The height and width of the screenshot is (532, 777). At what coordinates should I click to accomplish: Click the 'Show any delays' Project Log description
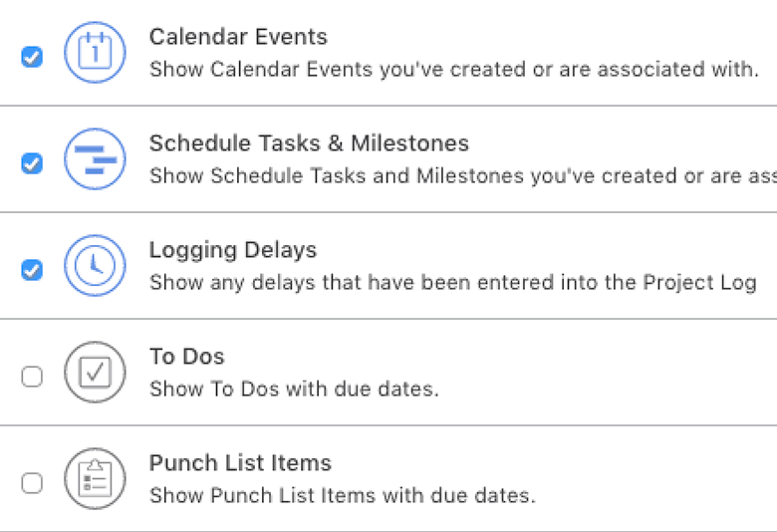452,283
